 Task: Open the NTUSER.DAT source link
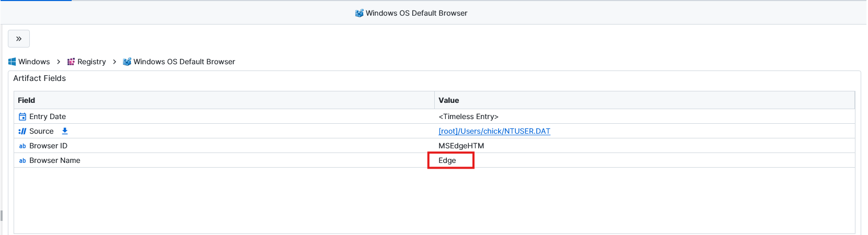(494, 131)
